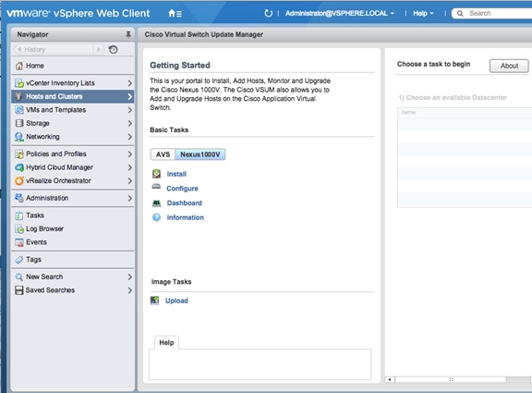532x393 pixels.
Task: Refresh using the circular arrow icon
Action: click(268, 13)
